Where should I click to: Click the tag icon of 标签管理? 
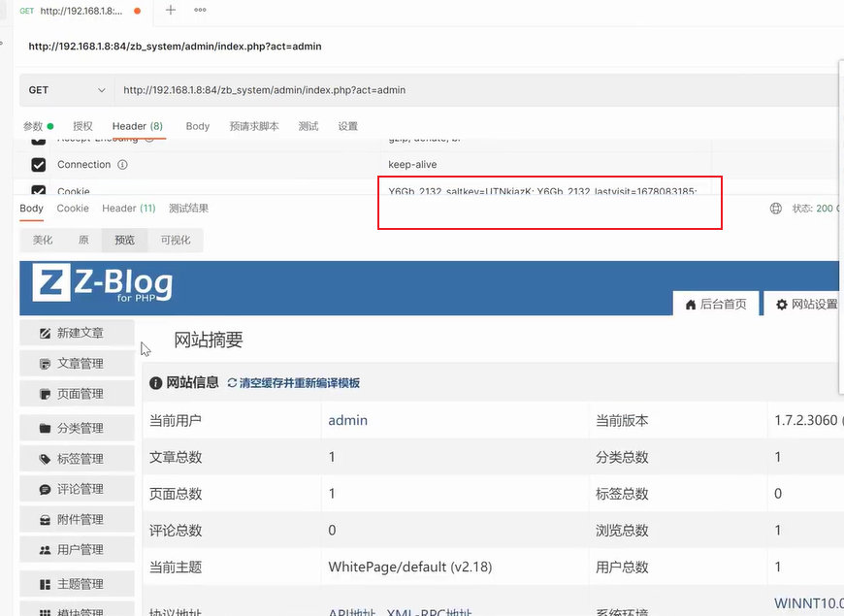(46, 459)
